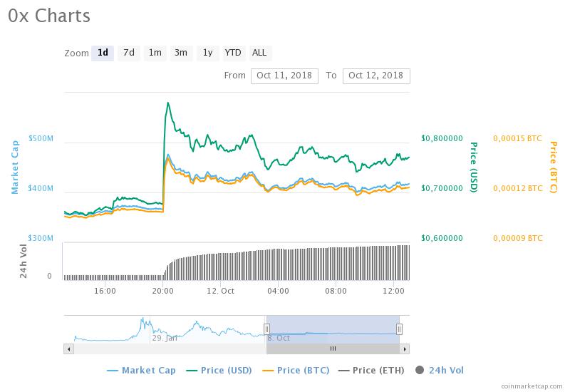Screen dimensions: 570x392
Task: Toggle the Market Cap series in the legend
Action: [x=141, y=370]
